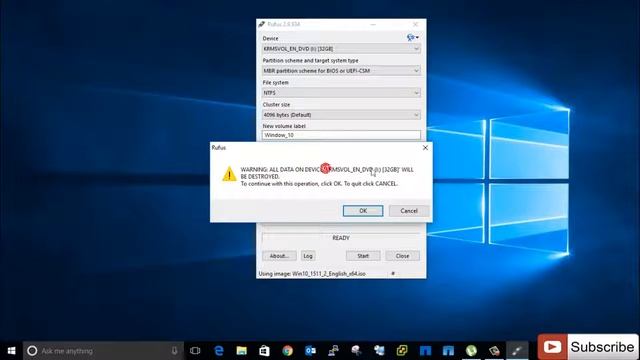
Task: Open the Rufus Log button
Action: 308,256
